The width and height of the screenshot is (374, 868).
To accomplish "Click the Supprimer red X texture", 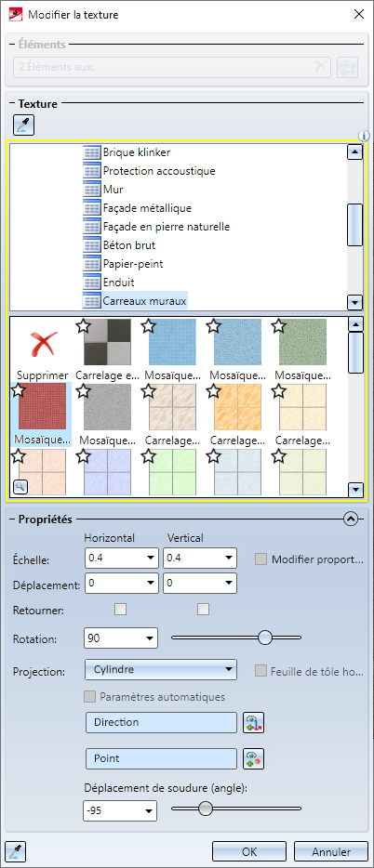I will click(x=42, y=344).
